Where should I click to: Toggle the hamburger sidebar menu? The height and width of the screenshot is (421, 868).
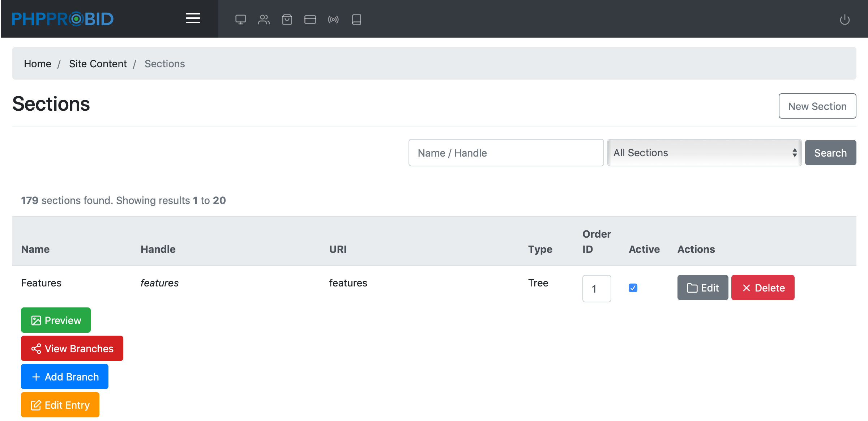tap(193, 18)
